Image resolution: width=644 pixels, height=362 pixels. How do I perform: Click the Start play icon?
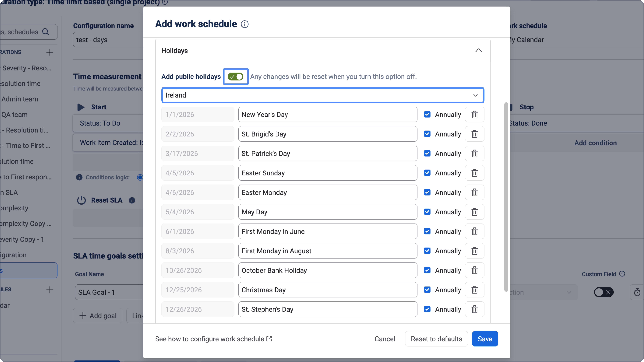[x=81, y=107]
